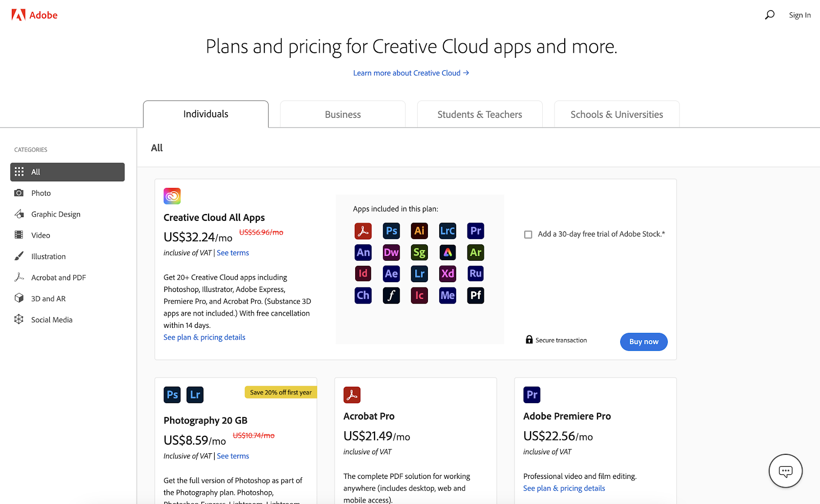Click the Illustrator icon under apps included
The image size is (820, 504).
(419, 230)
